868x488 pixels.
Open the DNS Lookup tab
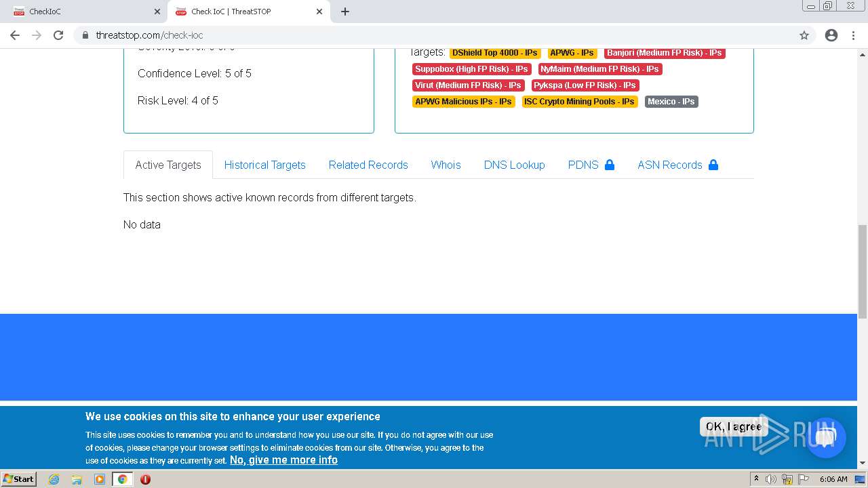point(514,165)
